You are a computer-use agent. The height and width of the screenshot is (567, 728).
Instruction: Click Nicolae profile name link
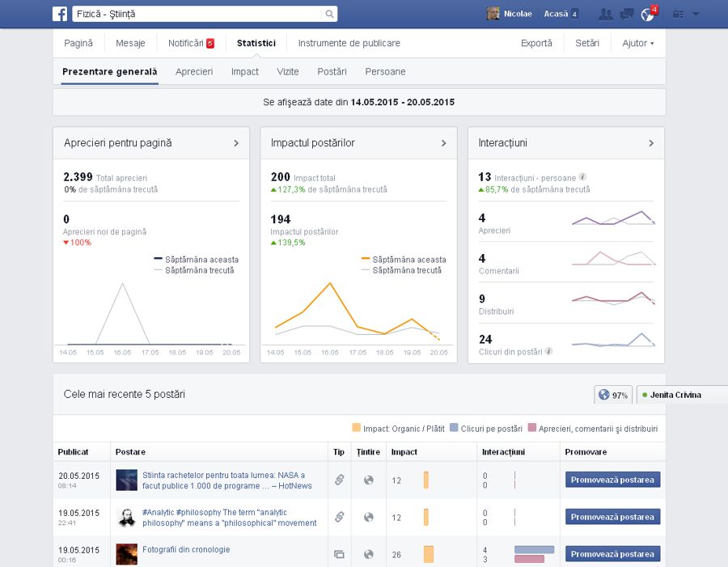point(518,14)
